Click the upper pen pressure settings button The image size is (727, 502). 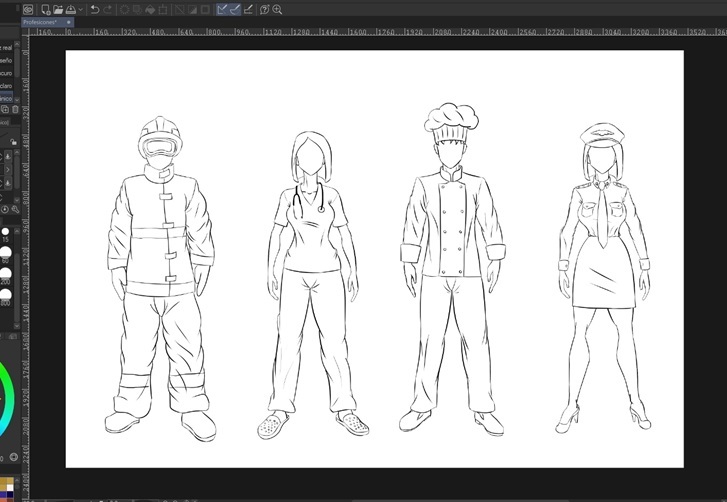click(x=8, y=157)
